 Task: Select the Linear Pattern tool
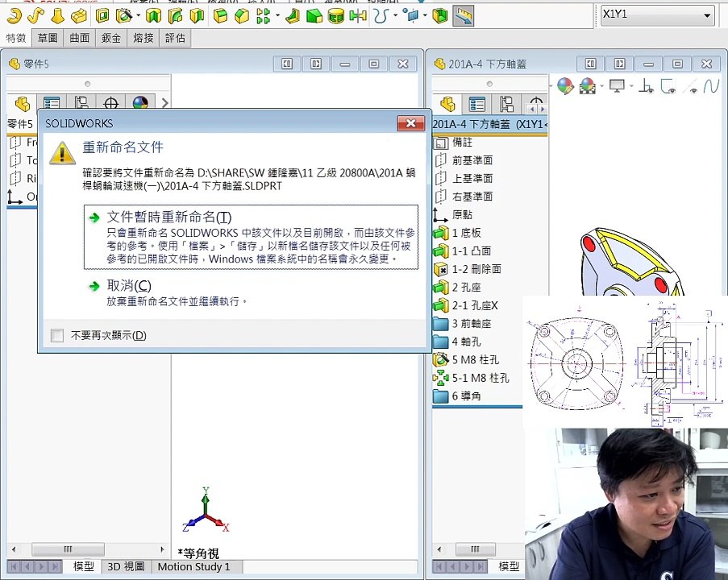[x=264, y=16]
